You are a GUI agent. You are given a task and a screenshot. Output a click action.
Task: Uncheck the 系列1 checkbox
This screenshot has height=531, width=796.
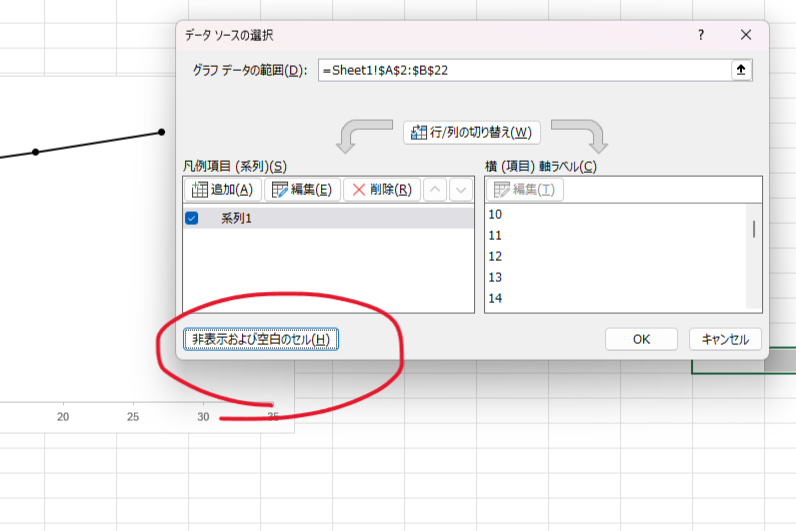tap(192, 218)
